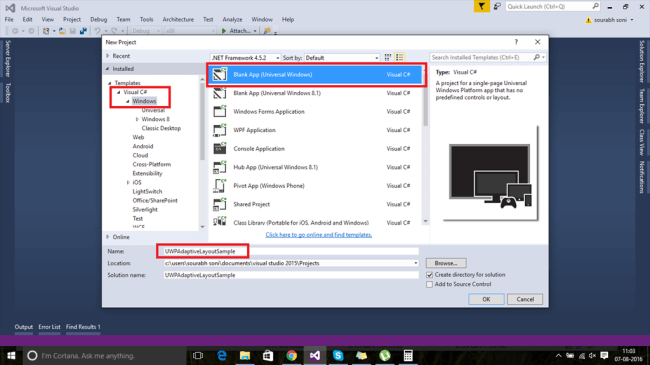This screenshot has height=365, width=650.
Task: Select the Classic Desktop tree item
Action: 161,128
